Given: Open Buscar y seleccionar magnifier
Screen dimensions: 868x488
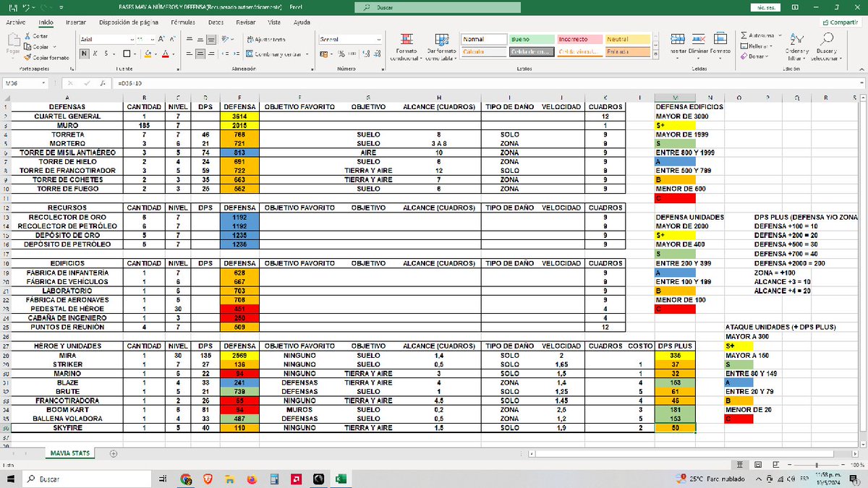Looking at the screenshot, I should pos(825,46).
